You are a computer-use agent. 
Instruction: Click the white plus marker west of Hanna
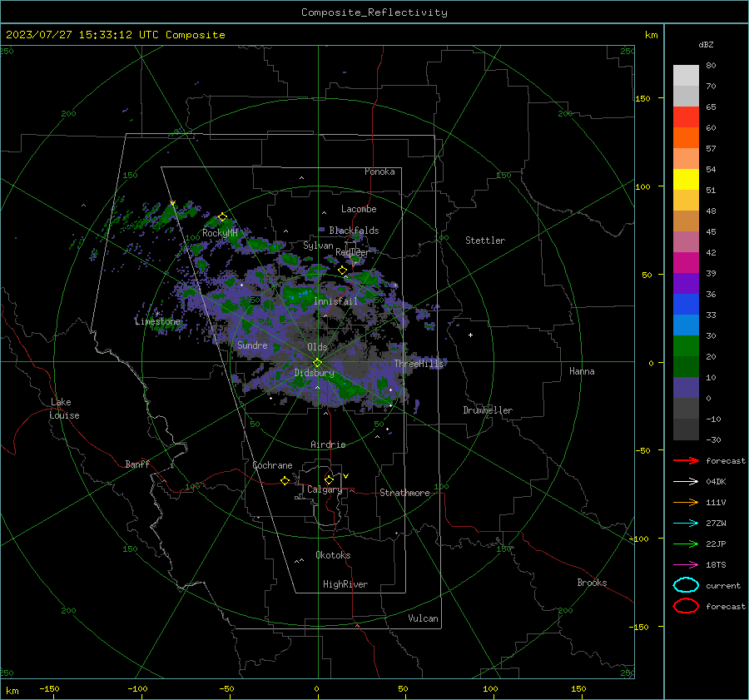coord(470,335)
